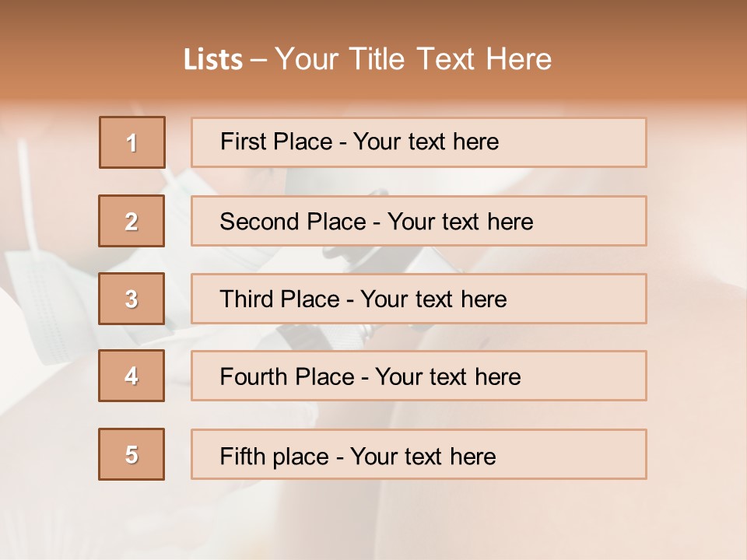Screen dimensions: 747x560
Task: Click the slide title 'Lists – Your Title Text Here'
Action: (x=367, y=59)
